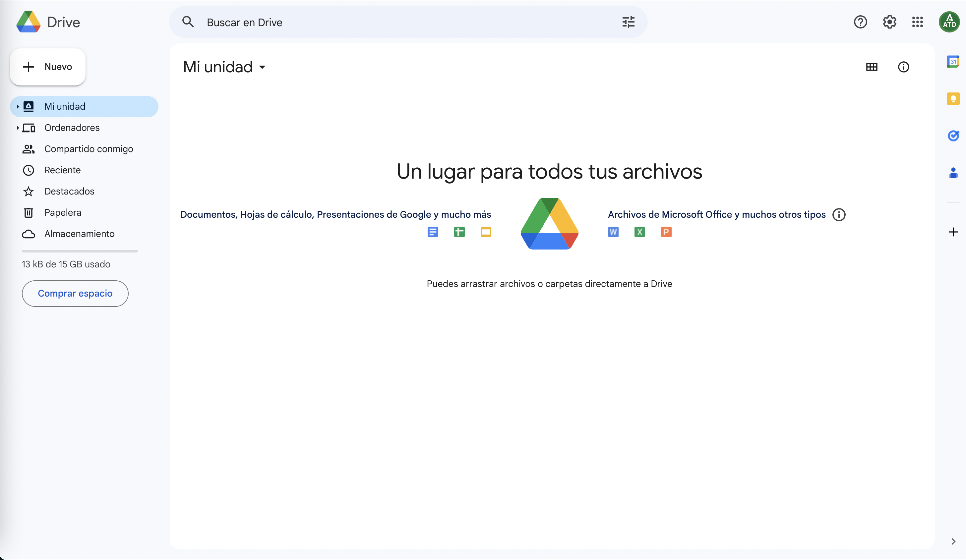
Task: Click 'Archivos de Microsoft Office' text
Action: coord(670,215)
